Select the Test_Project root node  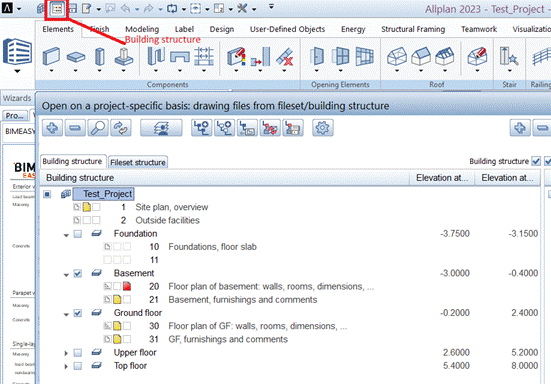[x=103, y=194]
